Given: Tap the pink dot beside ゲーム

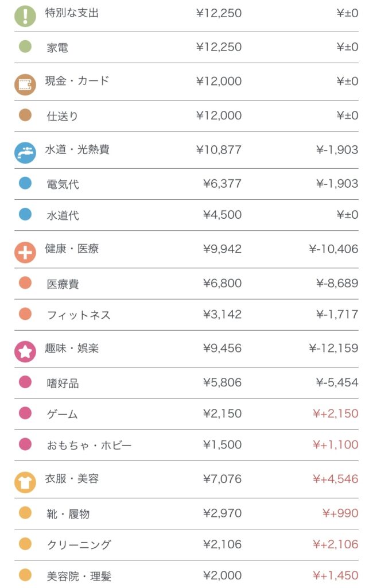Looking at the screenshot, I should [25, 413].
